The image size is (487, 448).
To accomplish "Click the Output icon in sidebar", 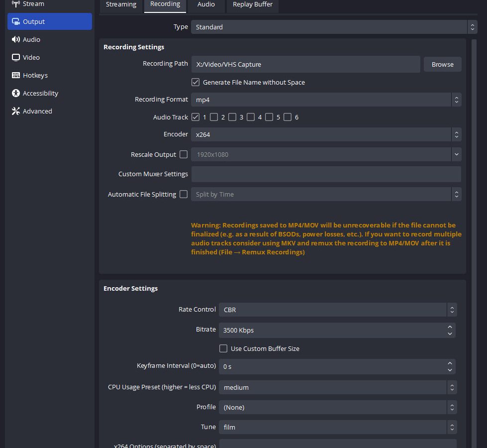I will [x=15, y=22].
